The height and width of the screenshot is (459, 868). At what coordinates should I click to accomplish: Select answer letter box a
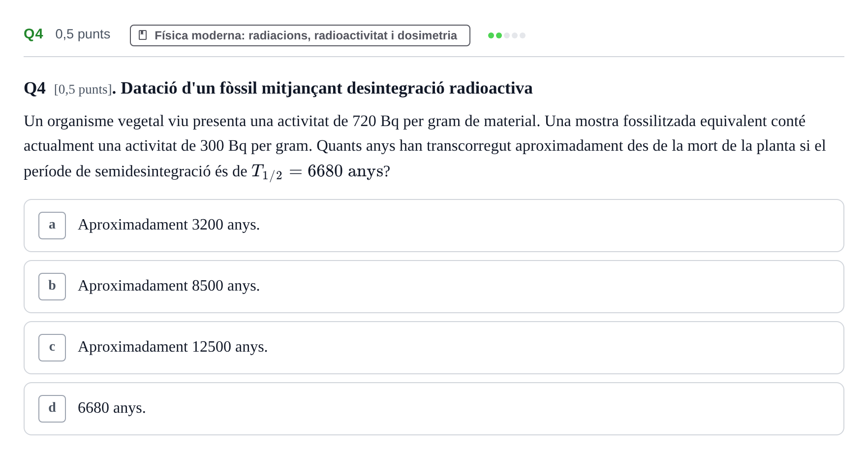coord(52,226)
